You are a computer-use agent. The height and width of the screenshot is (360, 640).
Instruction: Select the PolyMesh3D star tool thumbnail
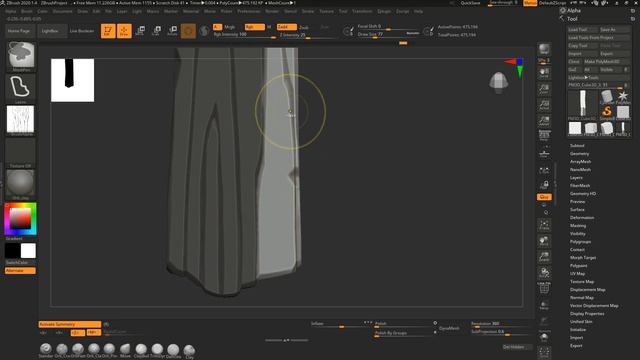(623, 97)
